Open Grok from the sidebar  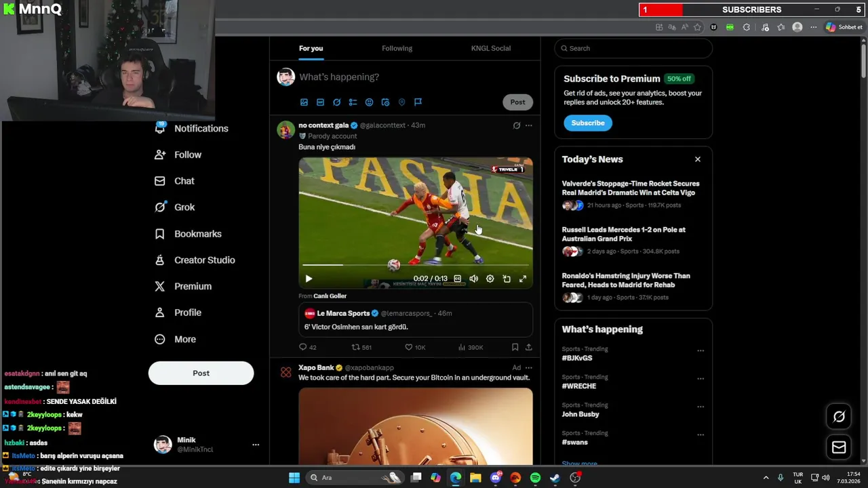pyautogui.click(x=175, y=207)
